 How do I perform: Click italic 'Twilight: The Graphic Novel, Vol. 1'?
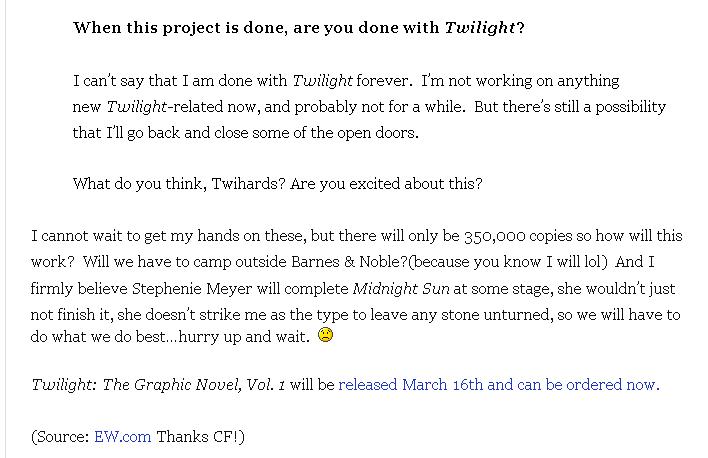[x=158, y=385]
